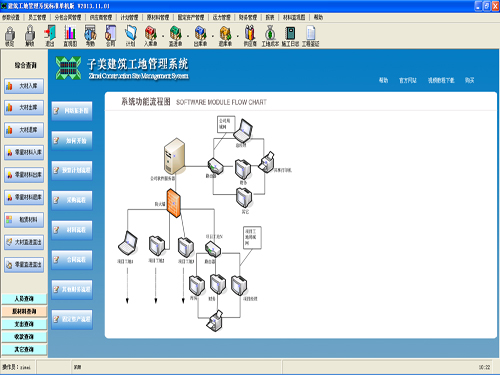The width and height of the screenshot is (500, 375).
Task: Click the 大材入库 sidebar button
Action: tap(24, 86)
